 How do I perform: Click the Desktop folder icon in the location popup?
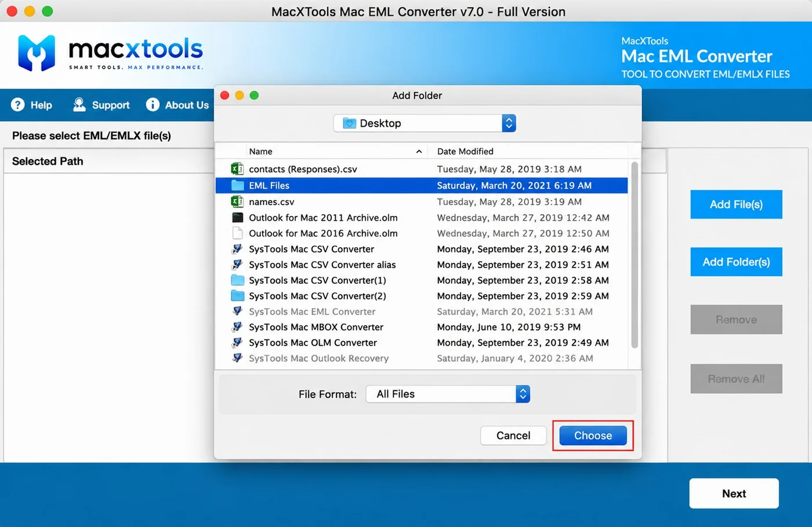349,123
